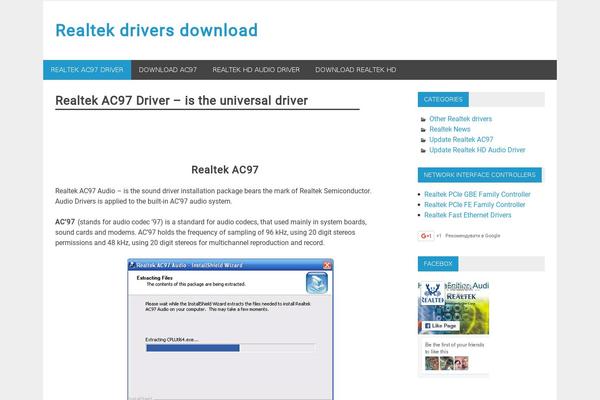Click the first friend avatar in Facebook box

click(432, 363)
